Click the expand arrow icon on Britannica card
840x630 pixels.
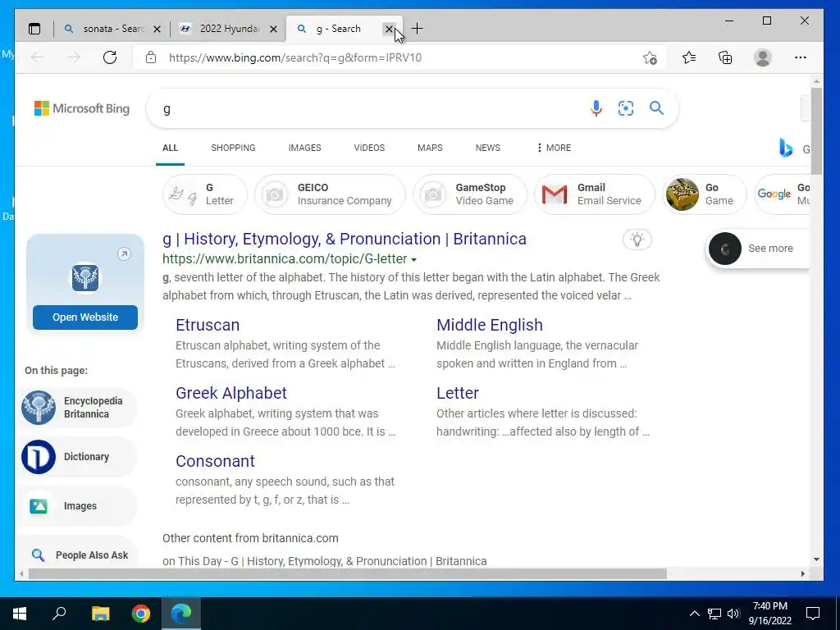(124, 254)
